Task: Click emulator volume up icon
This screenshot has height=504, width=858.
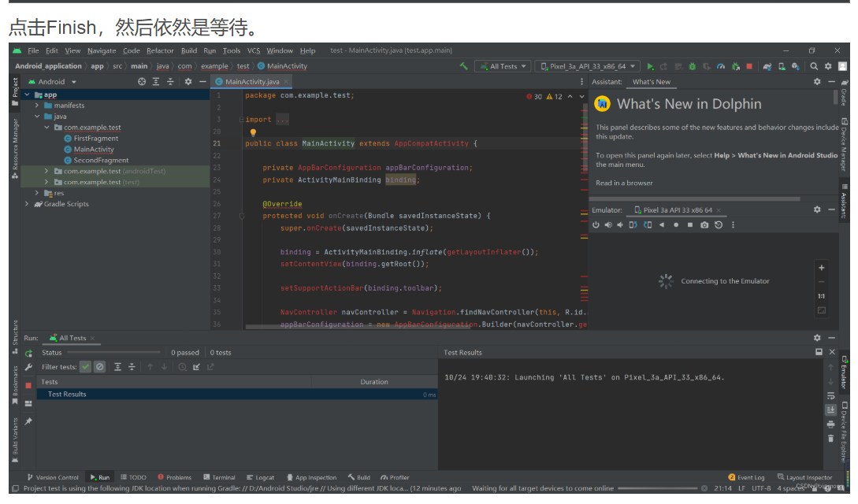Action: click(x=608, y=224)
